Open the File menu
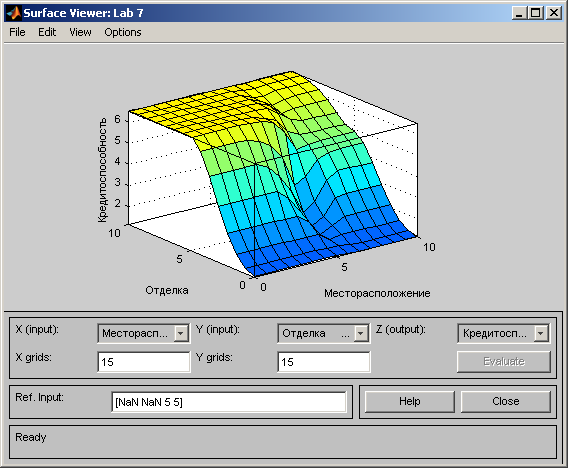 coord(17,32)
